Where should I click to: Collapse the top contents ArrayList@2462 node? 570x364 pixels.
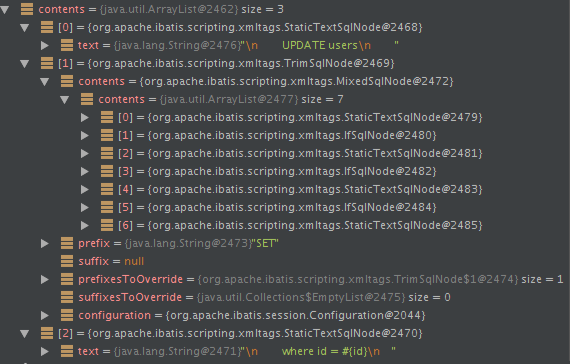tap(5, 10)
